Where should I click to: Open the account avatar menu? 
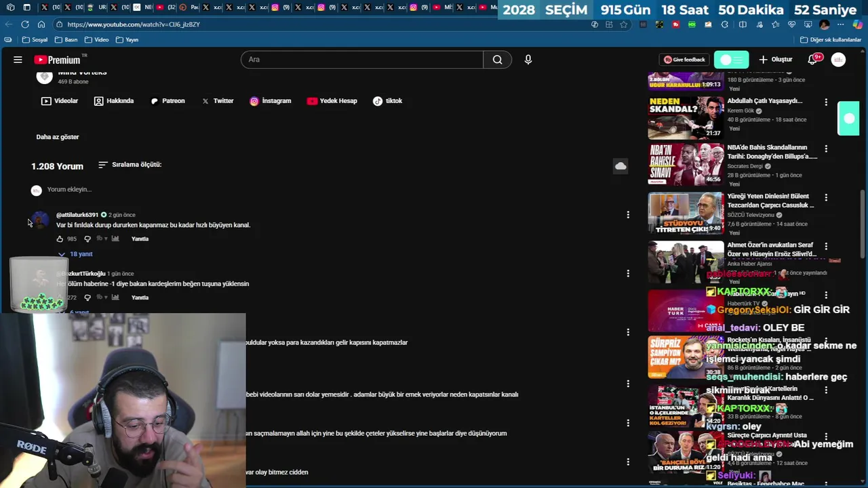[x=838, y=60]
